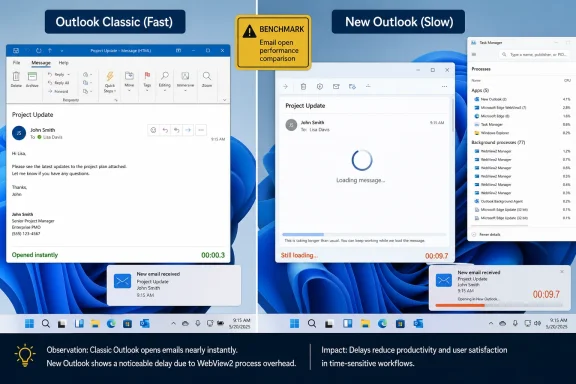The image size is (576, 384).
Task: Click ribbon display options in Classic title bar
Action: [x=179, y=51]
